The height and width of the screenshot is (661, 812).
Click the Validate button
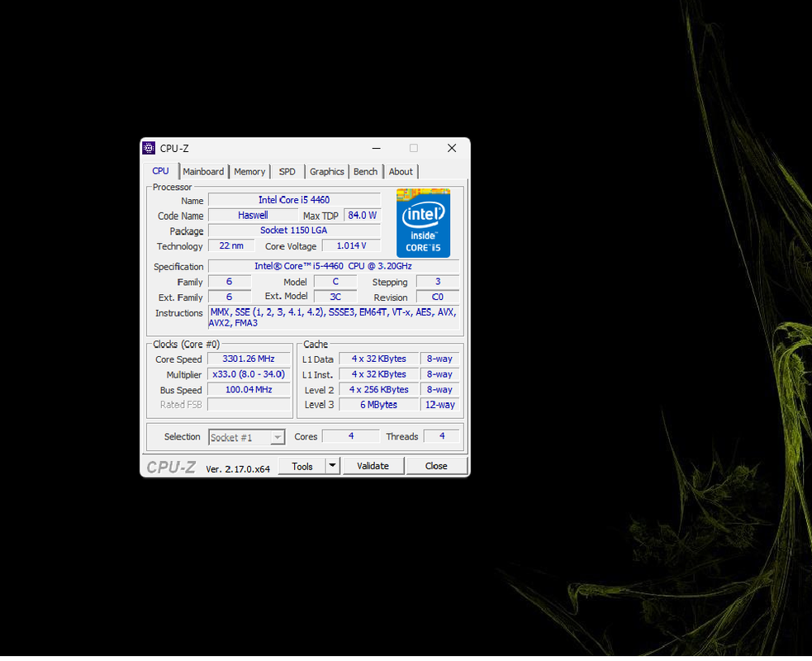[373, 466]
